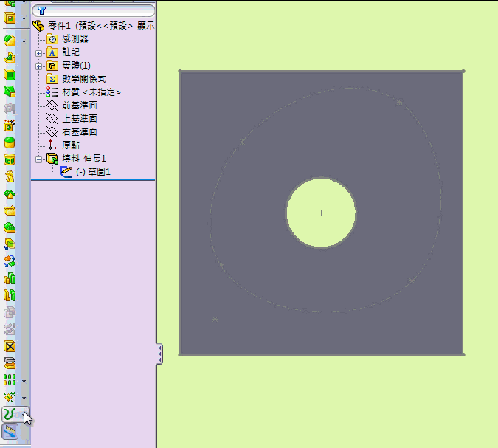Click the yellow and green paired-blocks icon

point(10,278)
